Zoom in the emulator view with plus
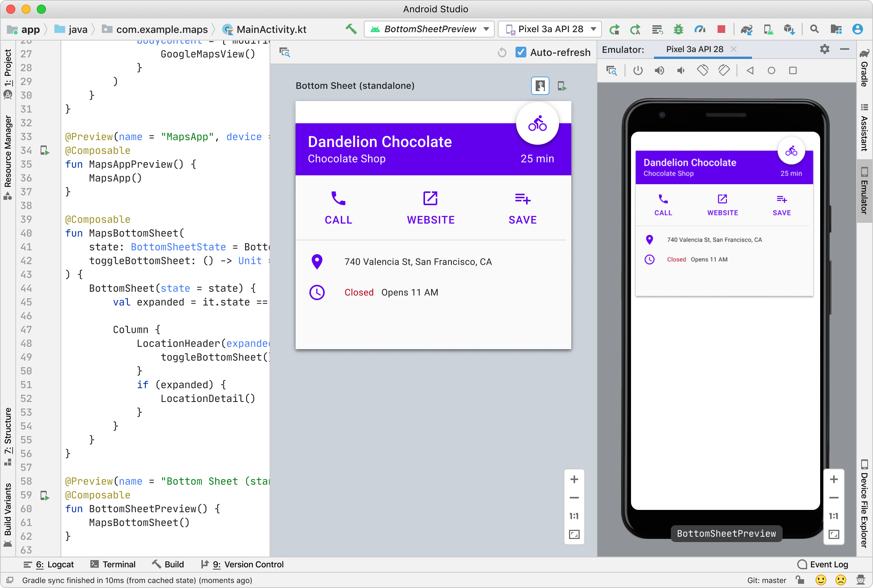Image resolution: width=873 pixels, height=588 pixels. 834,480
